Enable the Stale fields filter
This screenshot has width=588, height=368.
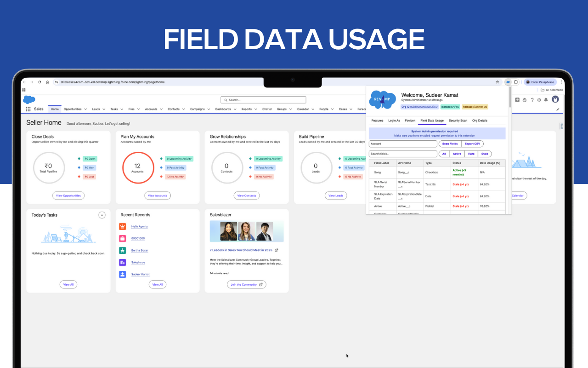484,154
